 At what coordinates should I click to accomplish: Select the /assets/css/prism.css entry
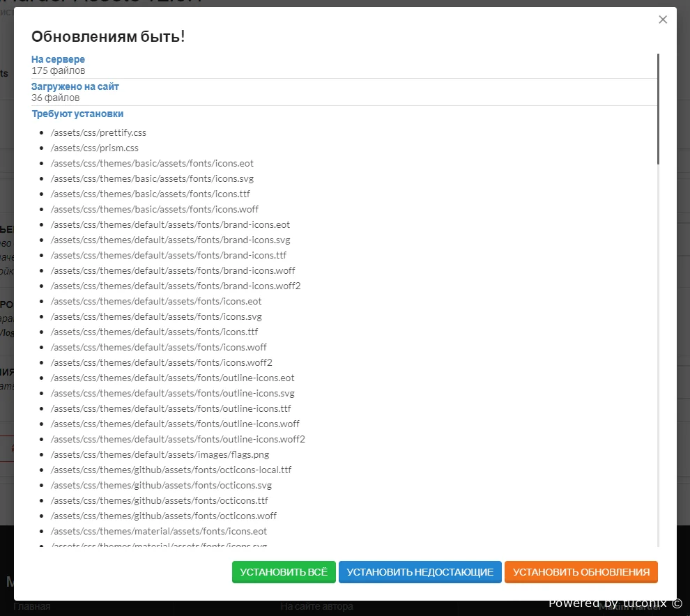pyautogui.click(x=95, y=148)
